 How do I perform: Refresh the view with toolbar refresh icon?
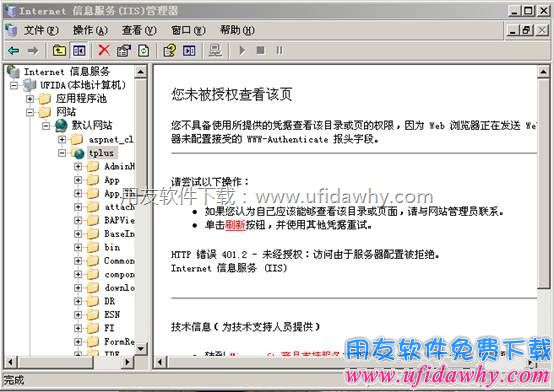point(144,51)
